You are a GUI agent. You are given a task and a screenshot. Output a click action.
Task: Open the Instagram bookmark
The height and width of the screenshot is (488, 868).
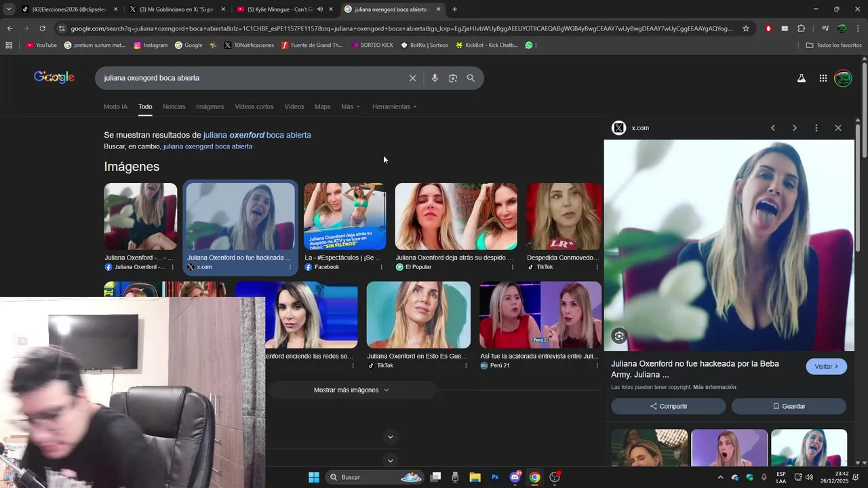[x=151, y=45]
